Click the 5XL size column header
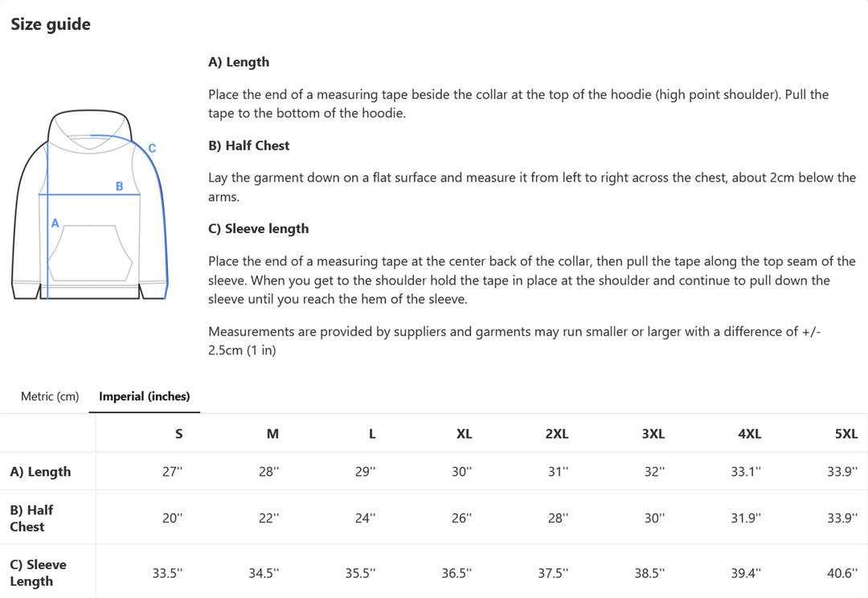868x598 pixels. click(x=845, y=433)
